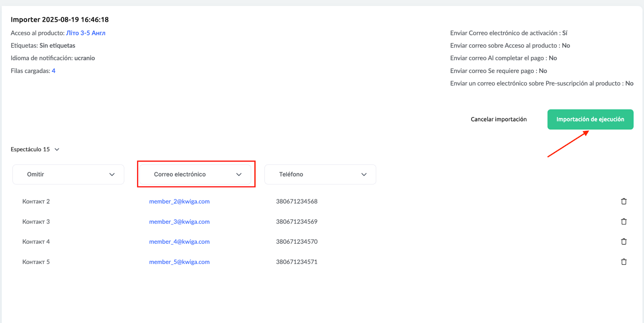The image size is (644, 323).
Task: Expand the Espectáculo 15 rows selector
Action: coord(35,149)
